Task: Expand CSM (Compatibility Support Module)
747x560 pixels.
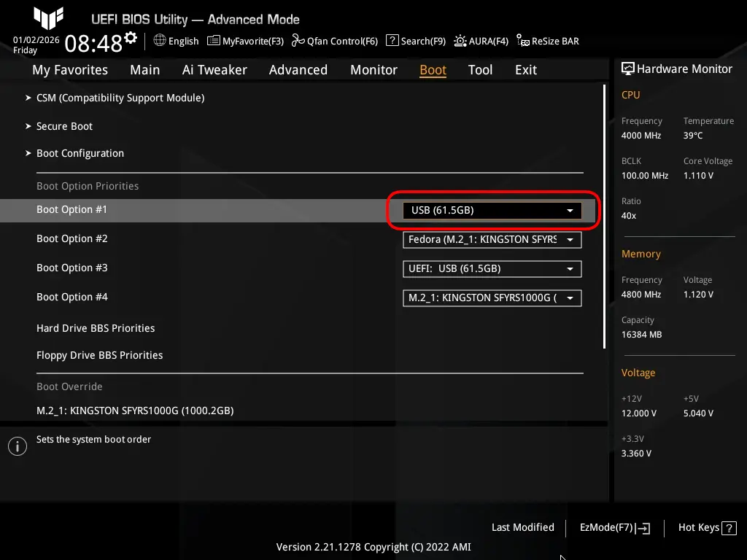Action: point(120,98)
